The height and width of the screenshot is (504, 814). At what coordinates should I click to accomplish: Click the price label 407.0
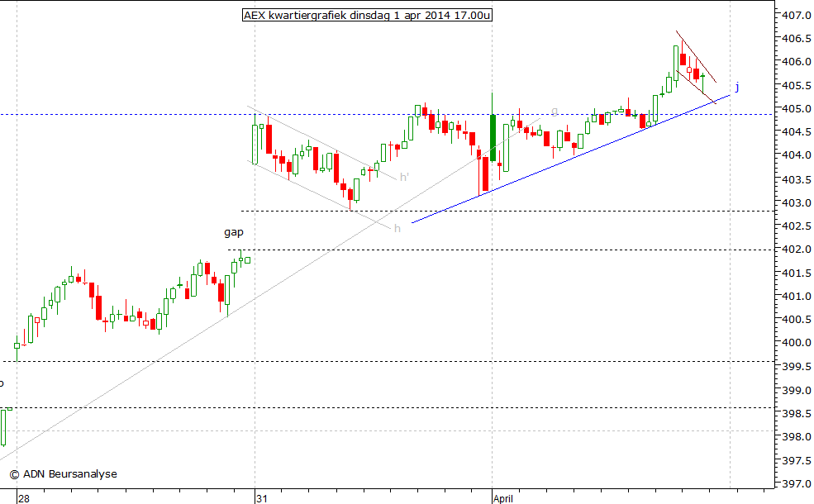point(797,16)
